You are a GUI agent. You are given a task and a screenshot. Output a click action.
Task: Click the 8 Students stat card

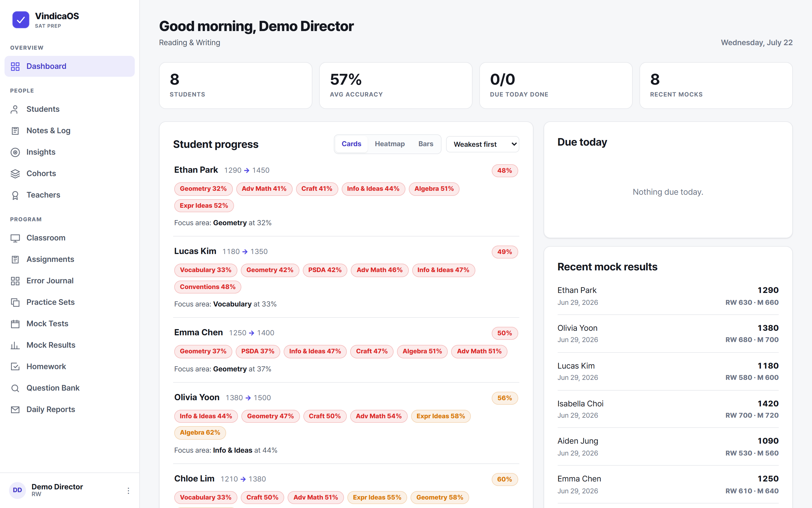point(235,85)
